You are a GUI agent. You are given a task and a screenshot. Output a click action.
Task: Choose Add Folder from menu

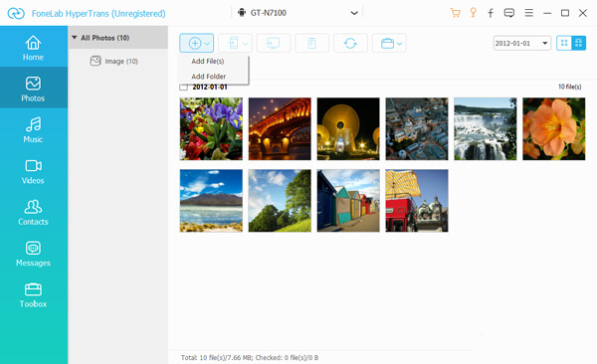(209, 77)
